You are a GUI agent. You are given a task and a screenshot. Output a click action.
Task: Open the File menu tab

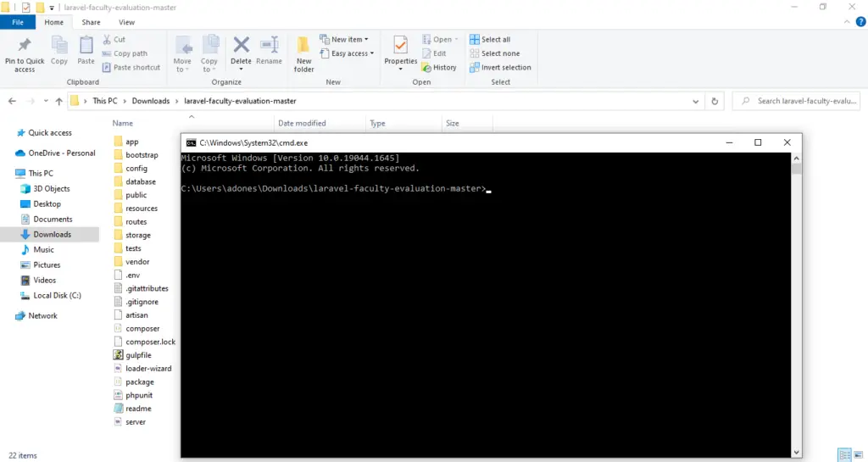(18, 22)
